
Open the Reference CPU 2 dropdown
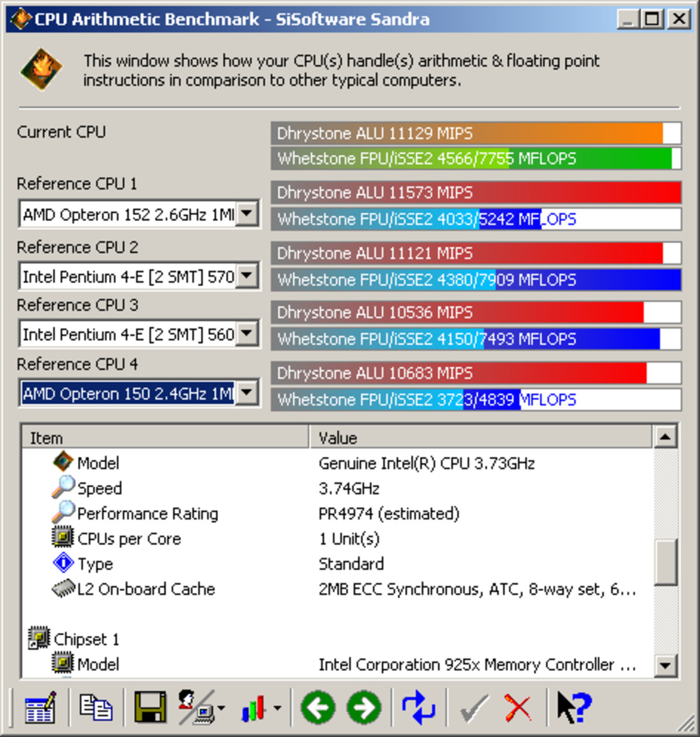[x=247, y=276]
